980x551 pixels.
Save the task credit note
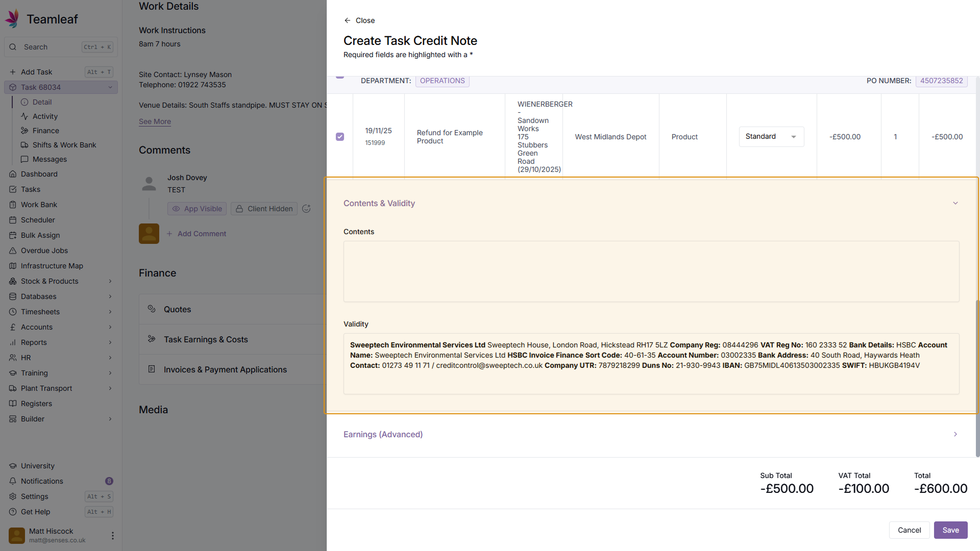tap(950, 530)
